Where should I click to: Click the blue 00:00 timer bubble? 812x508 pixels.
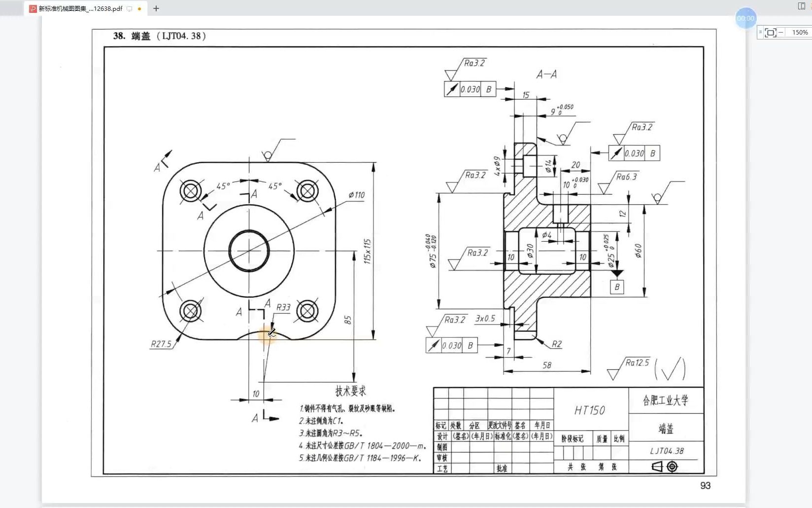(x=745, y=18)
